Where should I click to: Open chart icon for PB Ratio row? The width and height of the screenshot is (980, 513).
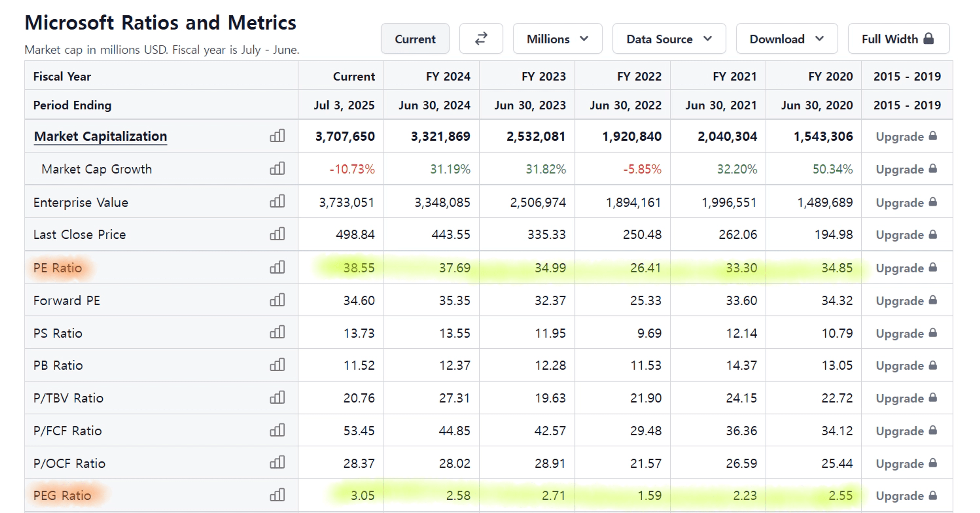277,365
